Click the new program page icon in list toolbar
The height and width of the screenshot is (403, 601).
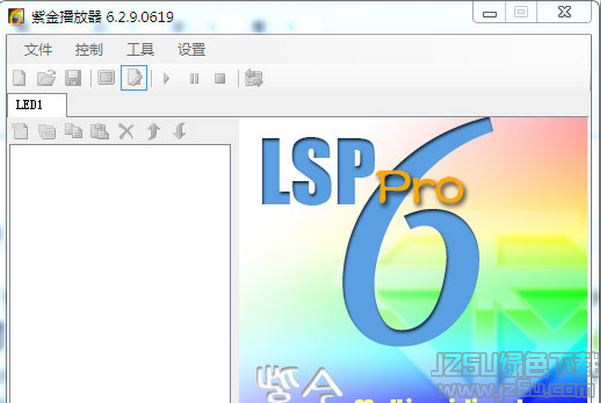click(20, 131)
